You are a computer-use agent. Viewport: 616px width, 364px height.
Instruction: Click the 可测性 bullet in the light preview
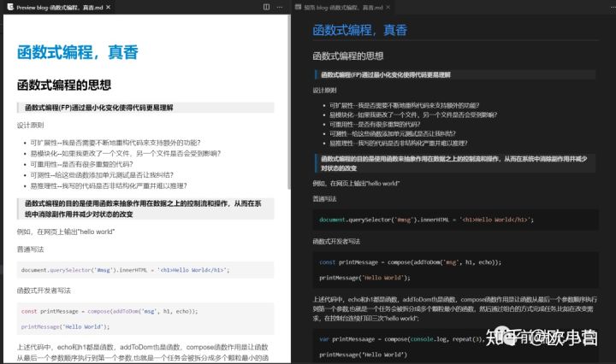(102, 174)
